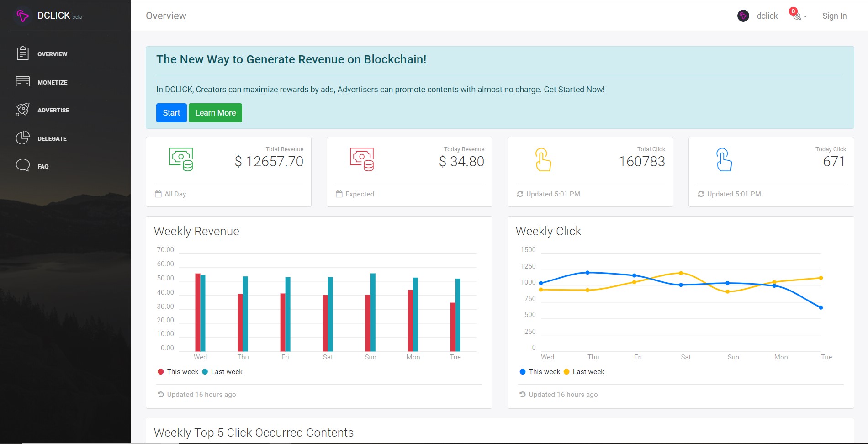
Task: Click the Start button
Action: point(171,113)
